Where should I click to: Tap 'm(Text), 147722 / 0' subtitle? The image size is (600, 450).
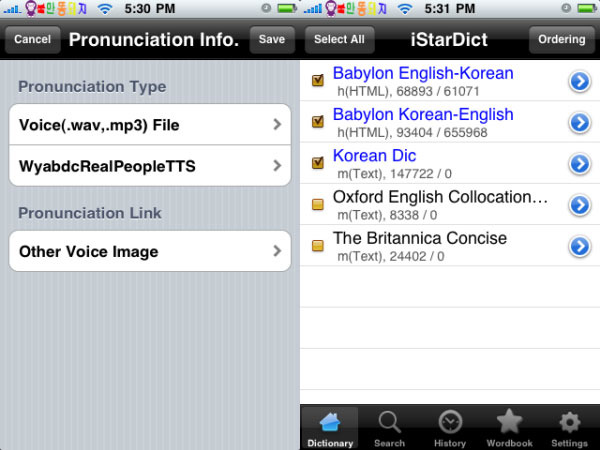tap(395, 174)
